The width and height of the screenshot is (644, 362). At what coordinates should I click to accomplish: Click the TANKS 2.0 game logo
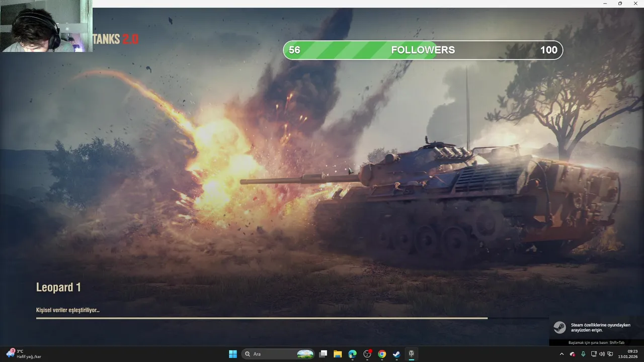pyautogui.click(x=116, y=39)
